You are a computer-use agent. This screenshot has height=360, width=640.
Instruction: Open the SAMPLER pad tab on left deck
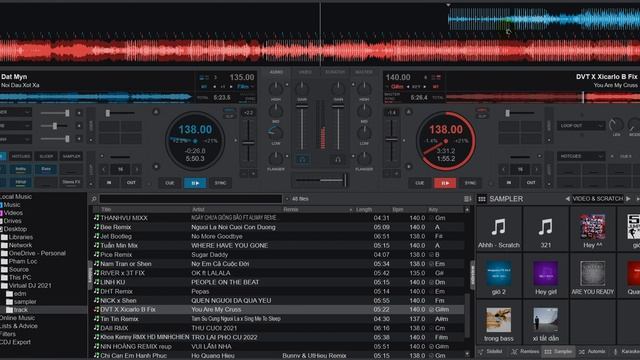pyautogui.click(x=71, y=156)
